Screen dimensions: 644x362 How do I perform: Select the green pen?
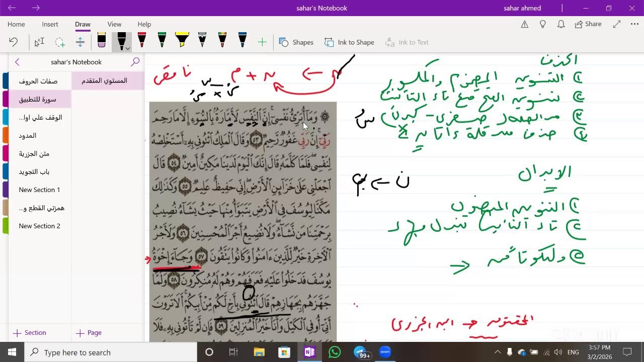coord(162,41)
